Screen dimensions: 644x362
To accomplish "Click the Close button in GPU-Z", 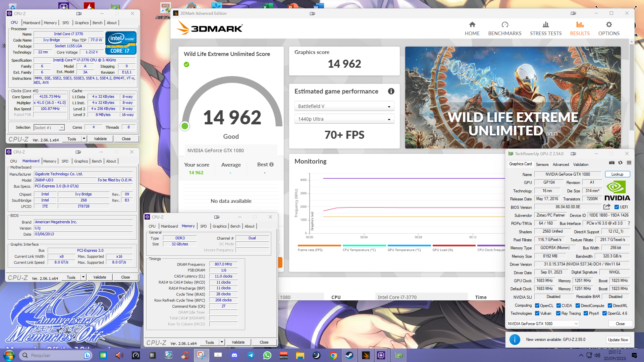I will coord(620,324).
